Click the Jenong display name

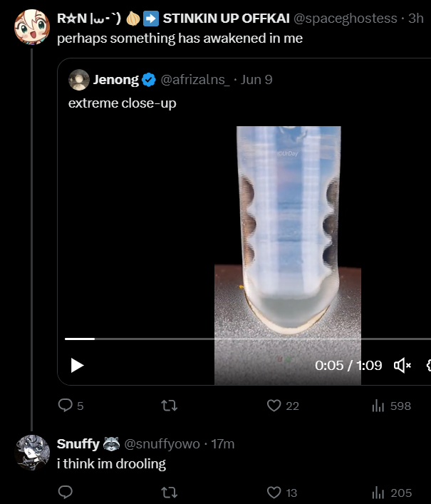(x=115, y=80)
